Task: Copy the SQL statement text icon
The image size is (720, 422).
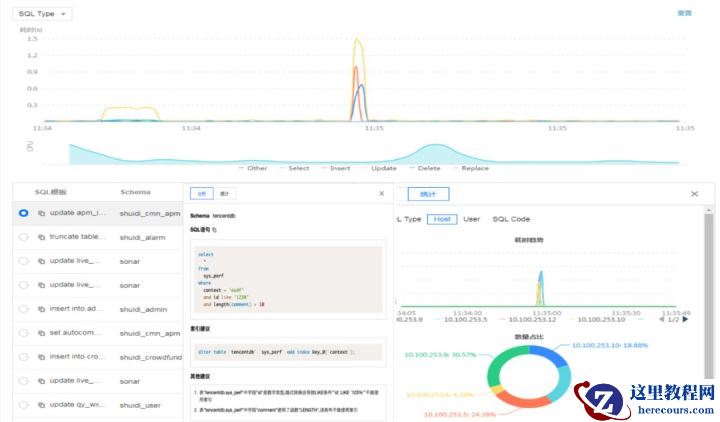Action: tap(214, 230)
